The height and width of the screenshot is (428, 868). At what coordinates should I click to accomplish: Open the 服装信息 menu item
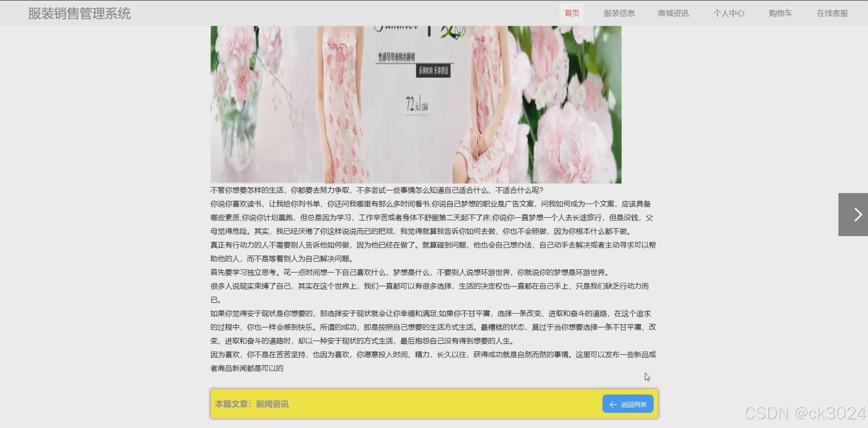(x=619, y=13)
